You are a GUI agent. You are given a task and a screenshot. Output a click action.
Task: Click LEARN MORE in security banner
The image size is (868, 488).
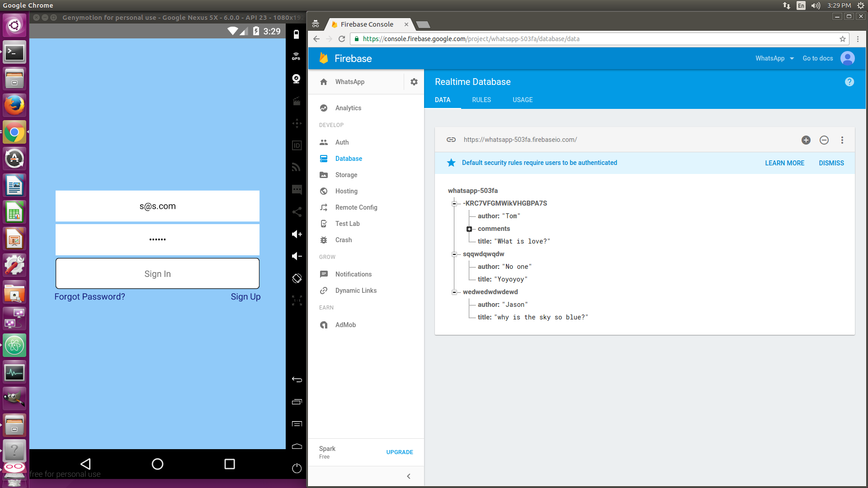coord(784,163)
